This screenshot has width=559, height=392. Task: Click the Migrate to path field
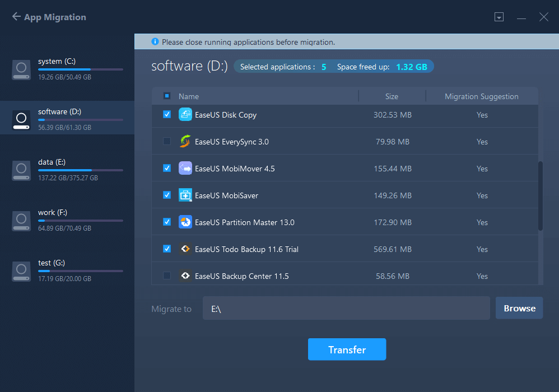346,308
